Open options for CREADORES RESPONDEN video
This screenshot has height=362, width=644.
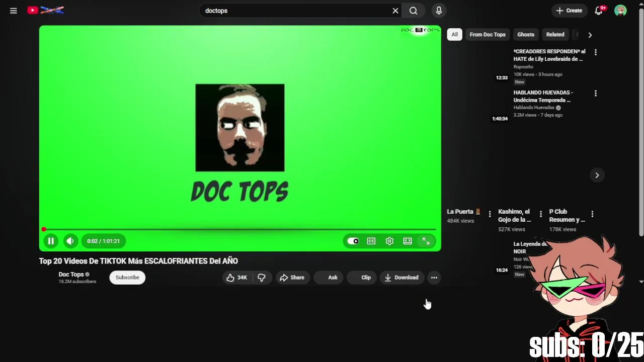596,52
